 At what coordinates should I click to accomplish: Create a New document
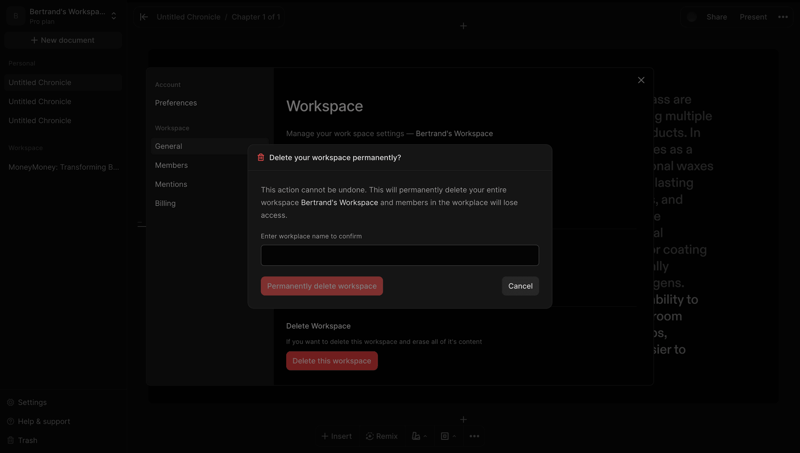point(63,40)
